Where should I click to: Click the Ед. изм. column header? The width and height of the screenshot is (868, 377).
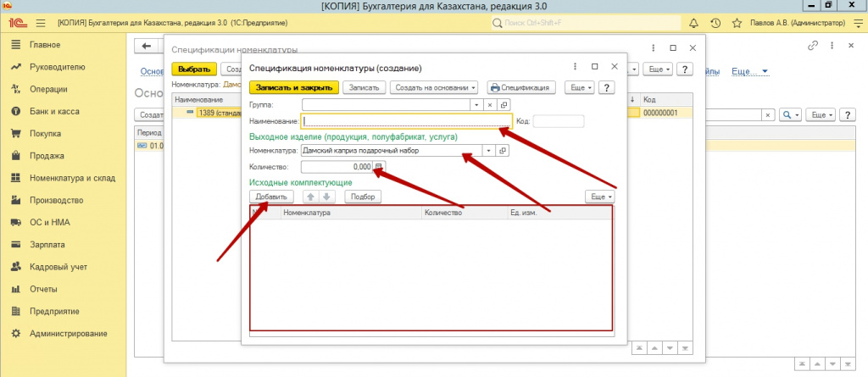point(559,213)
